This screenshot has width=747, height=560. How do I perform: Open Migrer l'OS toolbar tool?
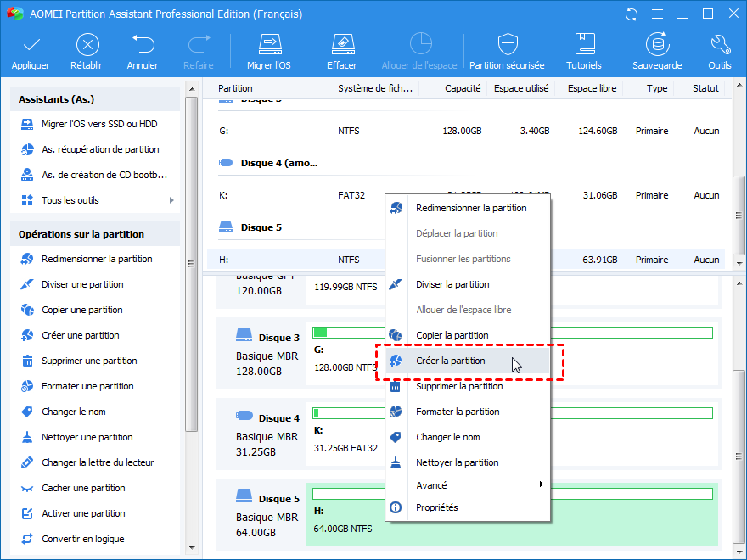(x=268, y=45)
